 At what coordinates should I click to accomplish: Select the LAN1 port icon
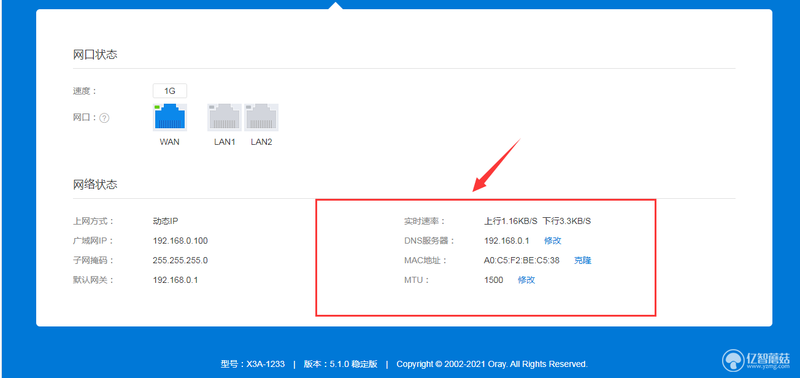[x=224, y=117]
